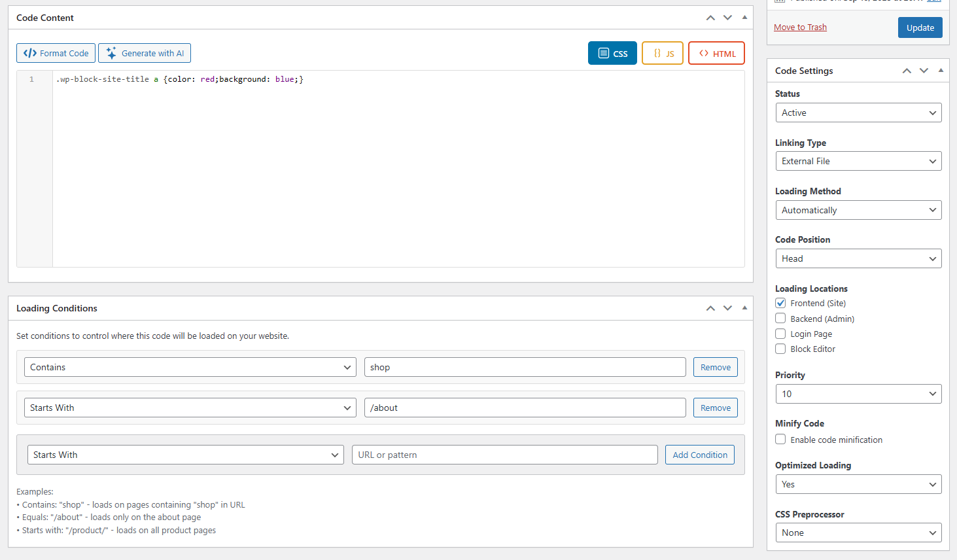957x560 pixels.
Task: Click the Format Code button
Action: click(x=56, y=53)
